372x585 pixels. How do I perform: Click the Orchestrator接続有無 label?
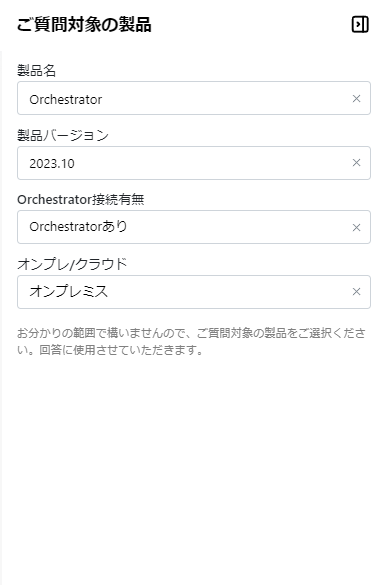81,200
